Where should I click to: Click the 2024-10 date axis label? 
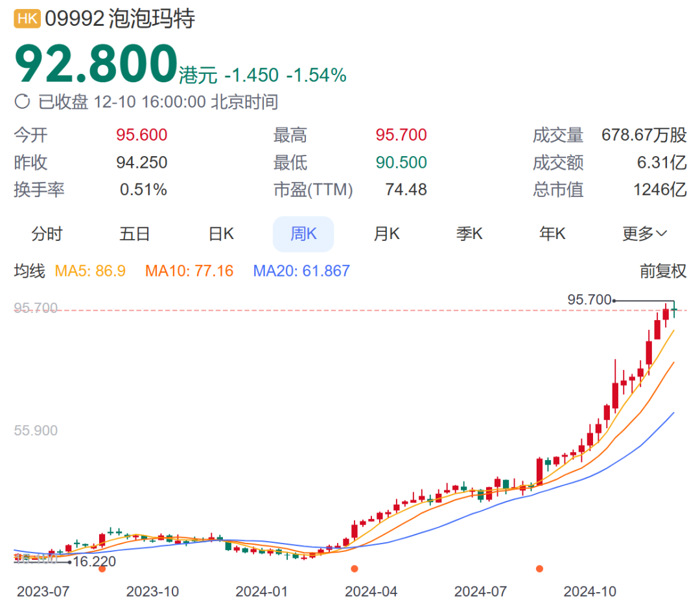coord(590,592)
